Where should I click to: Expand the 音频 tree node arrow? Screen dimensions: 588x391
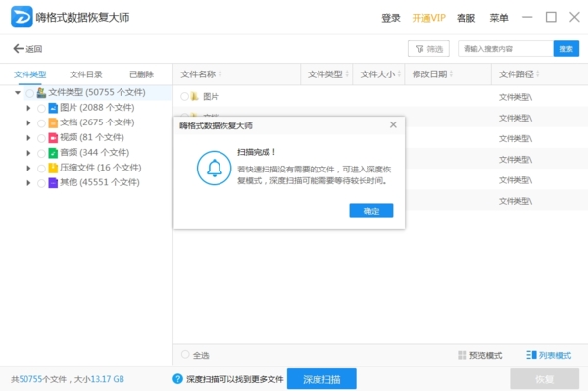(28, 153)
